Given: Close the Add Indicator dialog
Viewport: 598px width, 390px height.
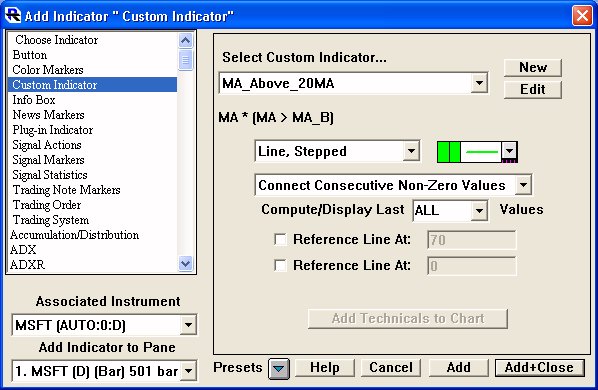Looking at the screenshot, I should pos(582,16).
